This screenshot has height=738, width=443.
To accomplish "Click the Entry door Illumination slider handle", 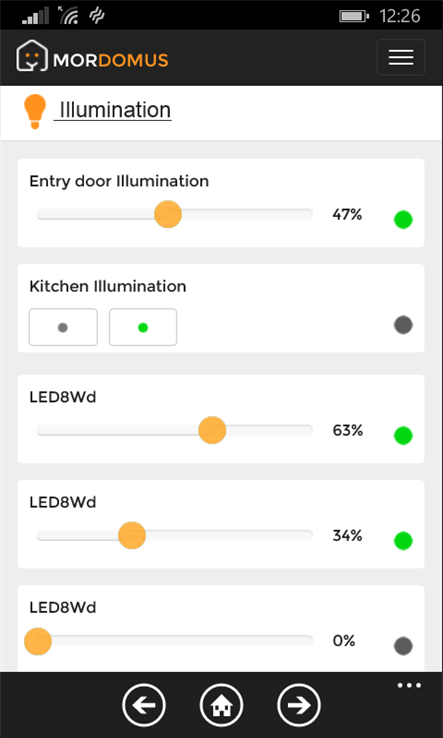I will [168, 214].
